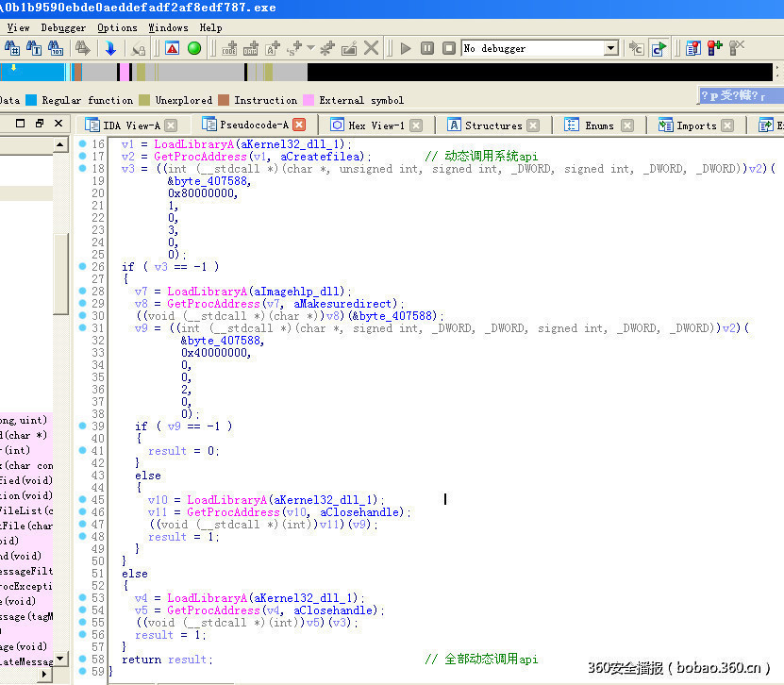Toggle the breakpoint dot at line 16
This screenshot has height=685, width=784.
84,144
